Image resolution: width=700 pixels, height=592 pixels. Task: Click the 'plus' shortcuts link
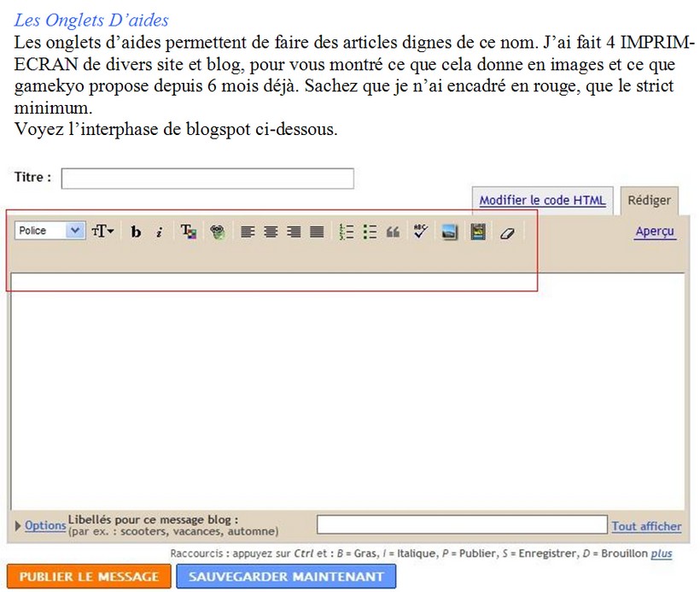662,554
